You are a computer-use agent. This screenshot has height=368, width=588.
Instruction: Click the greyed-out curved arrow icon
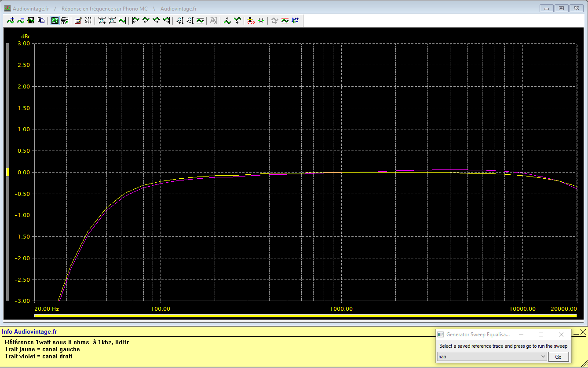point(275,20)
